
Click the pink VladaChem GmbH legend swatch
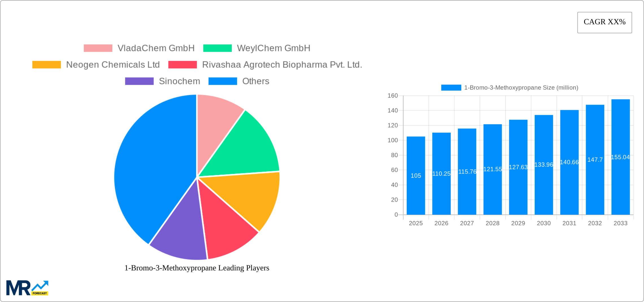(98, 48)
